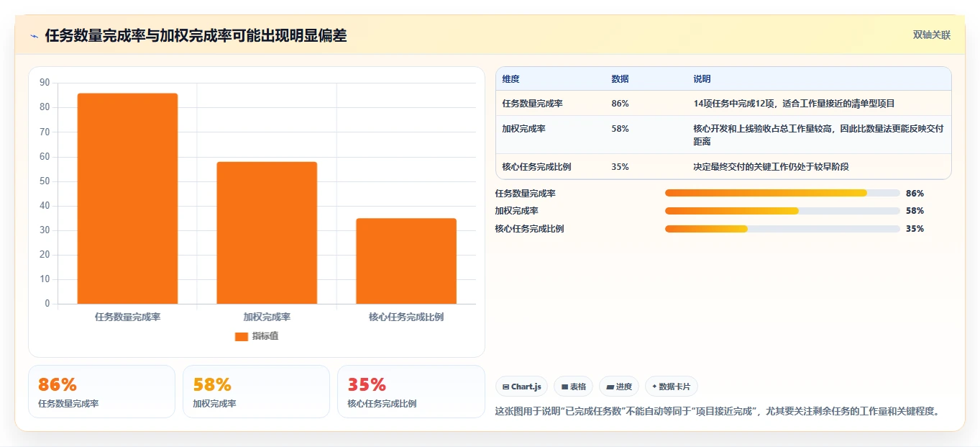The width and height of the screenshot is (980, 447).
Task: Click description 14项任务中完成12项
Action: (794, 104)
